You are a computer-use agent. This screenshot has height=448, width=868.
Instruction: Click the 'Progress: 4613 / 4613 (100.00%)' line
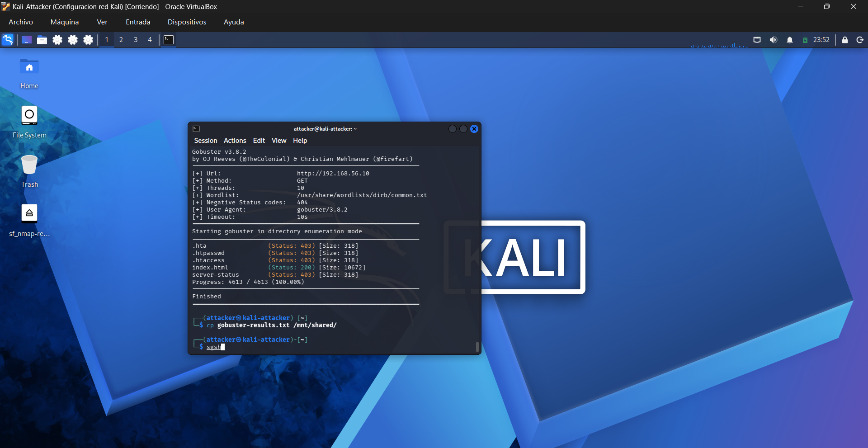pyautogui.click(x=248, y=282)
